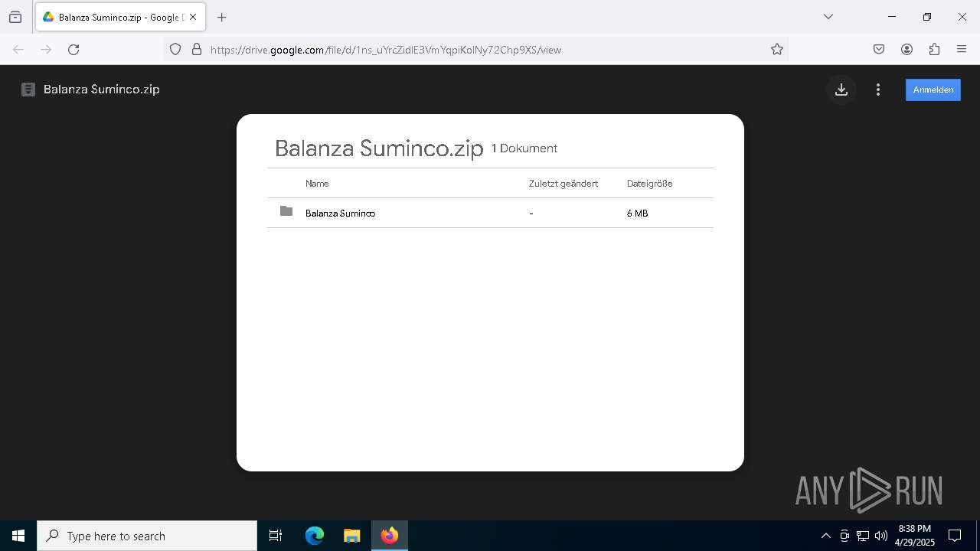Click the Meet Now tray icon
Image resolution: width=980 pixels, height=551 pixels.
(844, 536)
